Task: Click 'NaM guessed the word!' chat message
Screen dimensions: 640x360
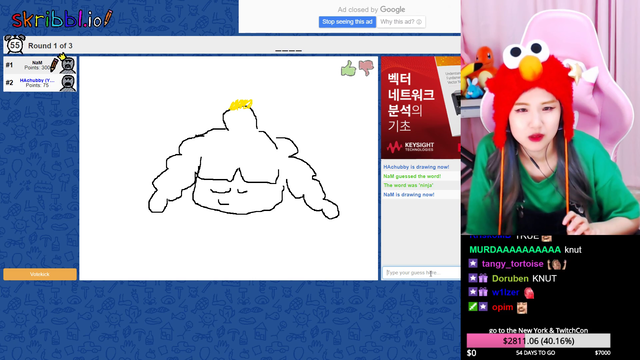Action: point(412,176)
